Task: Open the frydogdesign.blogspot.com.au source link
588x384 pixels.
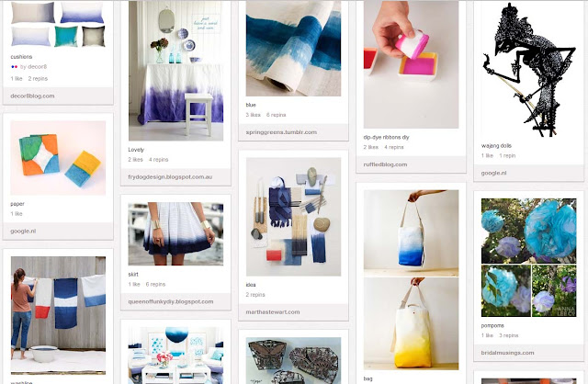Action: [170, 177]
